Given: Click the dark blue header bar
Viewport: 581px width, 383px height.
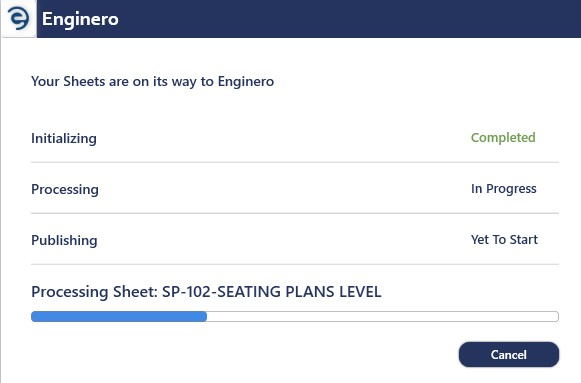Looking at the screenshot, I should 309,19.
